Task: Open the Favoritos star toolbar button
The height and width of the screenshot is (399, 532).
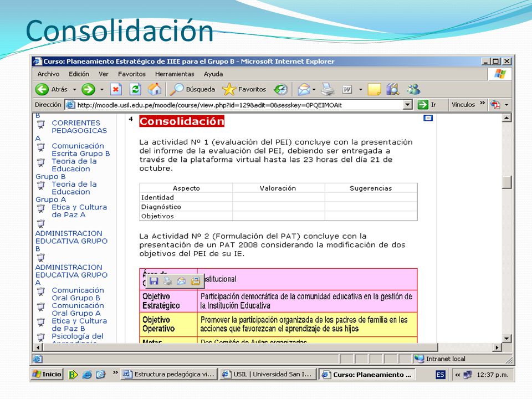Action: pos(244,89)
